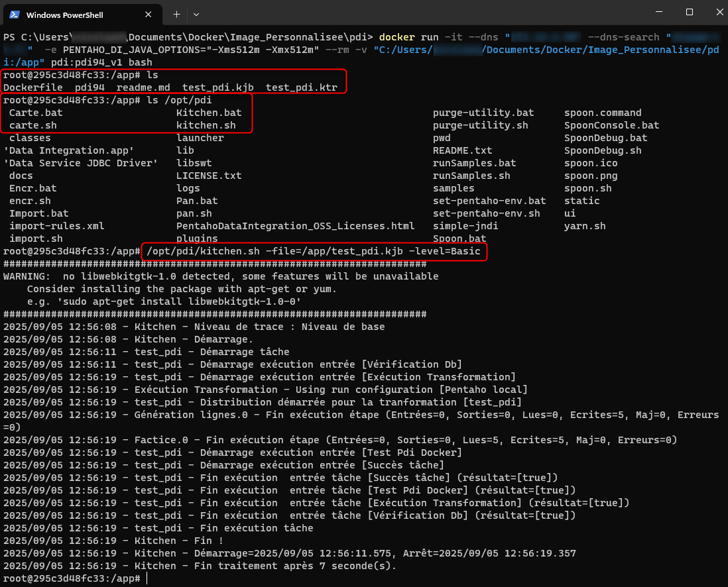Click 'runSamples.sh' in the listing

click(x=471, y=176)
